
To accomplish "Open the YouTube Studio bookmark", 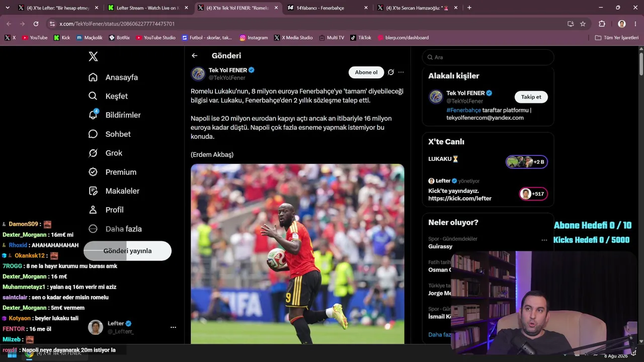I will coord(155,38).
